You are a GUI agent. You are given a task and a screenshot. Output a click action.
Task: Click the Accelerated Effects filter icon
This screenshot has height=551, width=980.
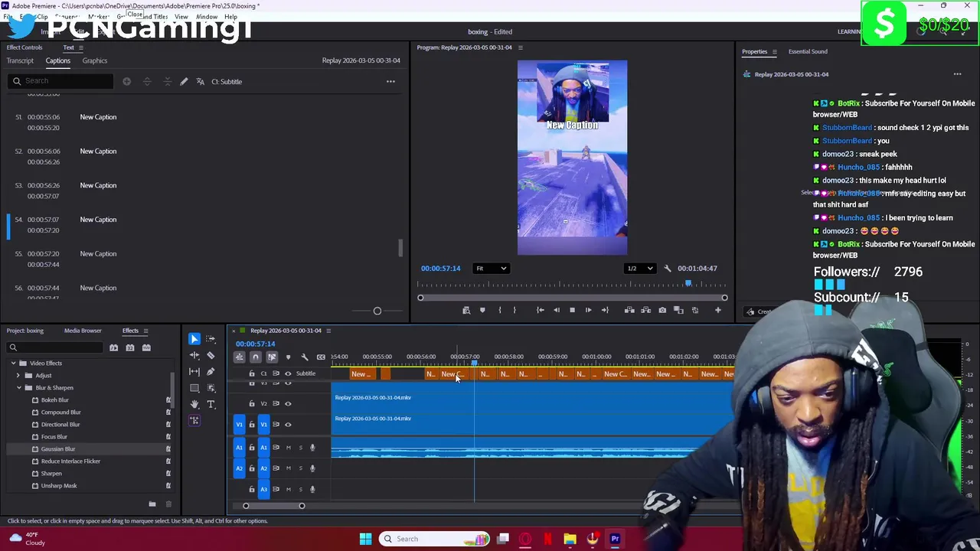tap(113, 347)
